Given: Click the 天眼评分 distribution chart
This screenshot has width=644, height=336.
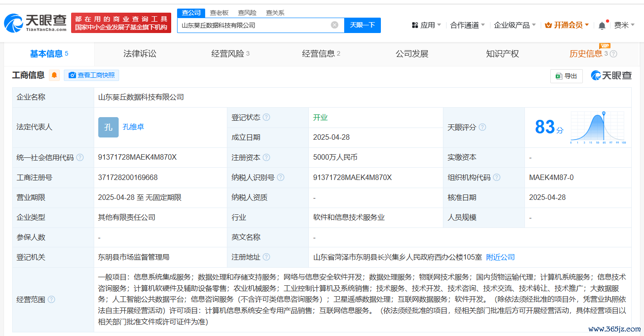Looking at the screenshot, I should pos(597,127).
